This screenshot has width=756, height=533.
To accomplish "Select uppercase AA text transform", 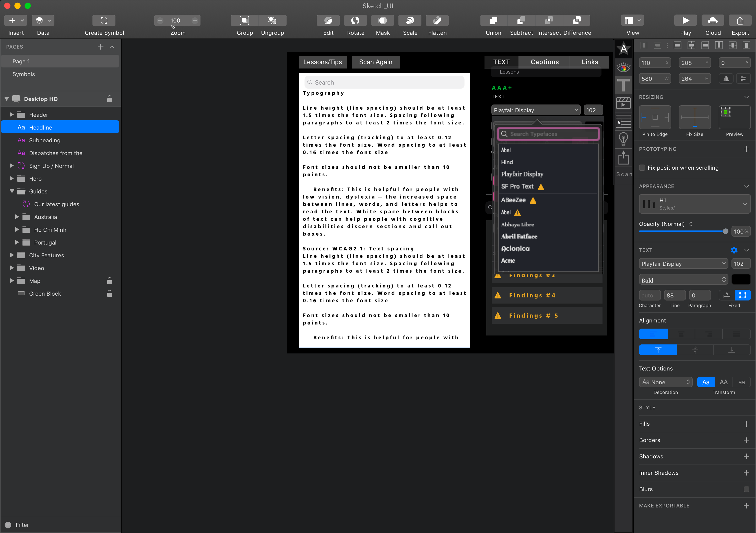I will coord(723,382).
